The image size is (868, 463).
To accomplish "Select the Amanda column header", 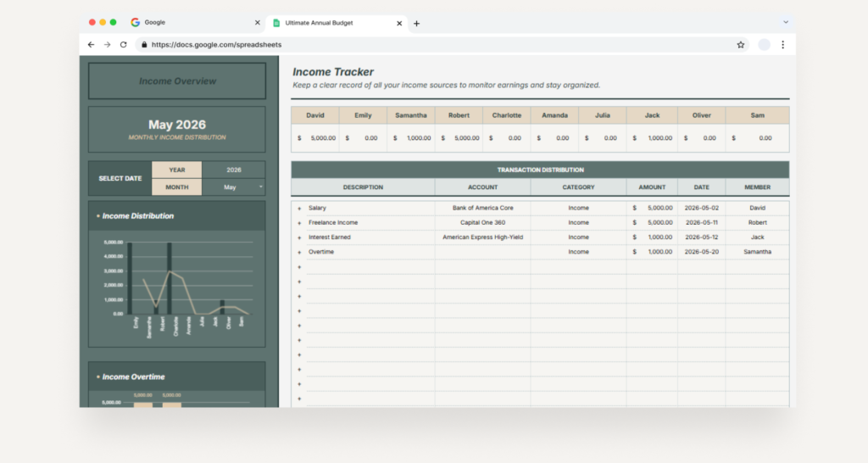I will tap(554, 115).
